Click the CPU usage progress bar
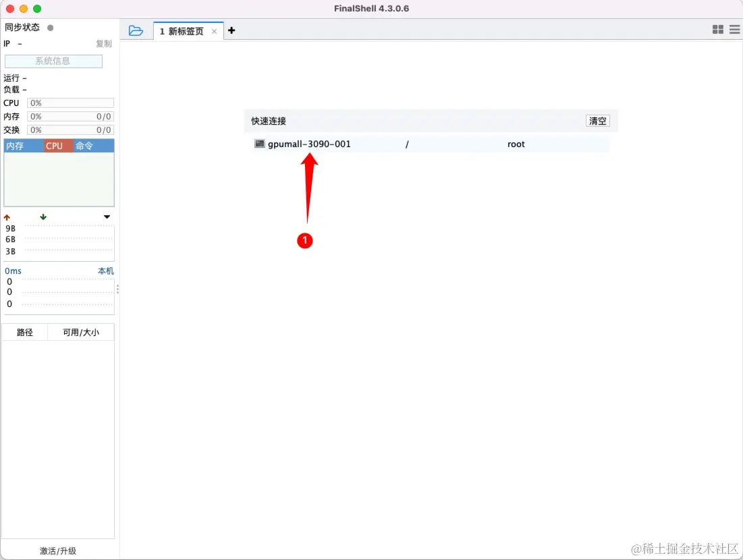The width and height of the screenshot is (743, 560). pyautogui.click(x=70, y=103)
